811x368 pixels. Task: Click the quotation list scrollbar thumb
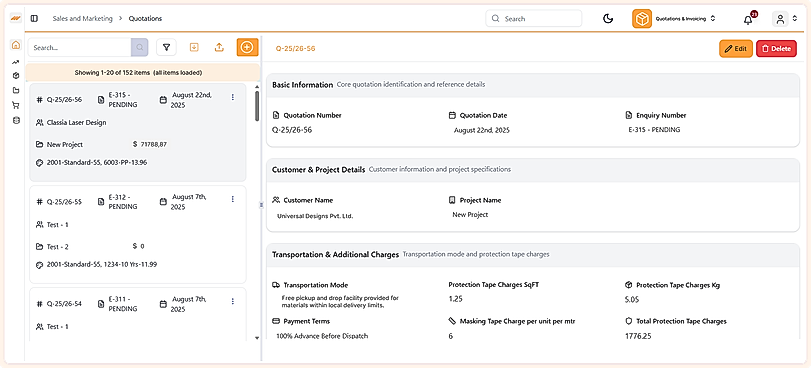coord(257,106)
